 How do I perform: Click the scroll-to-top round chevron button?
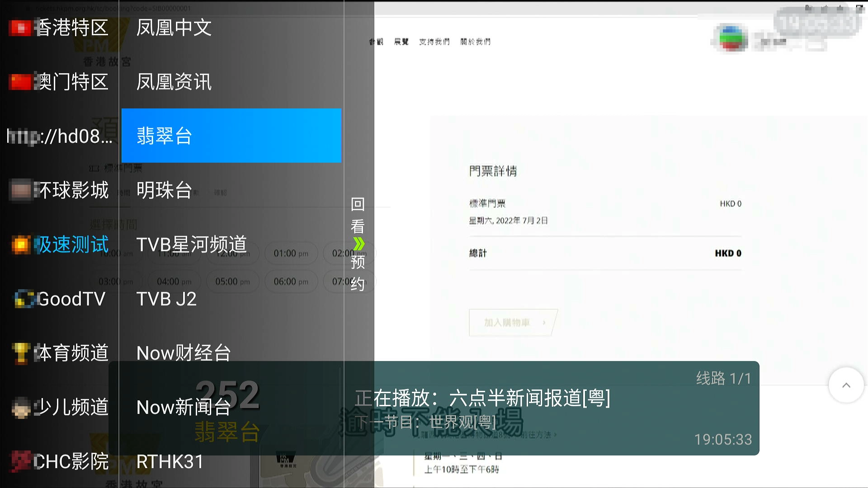(x=846, y=385)
